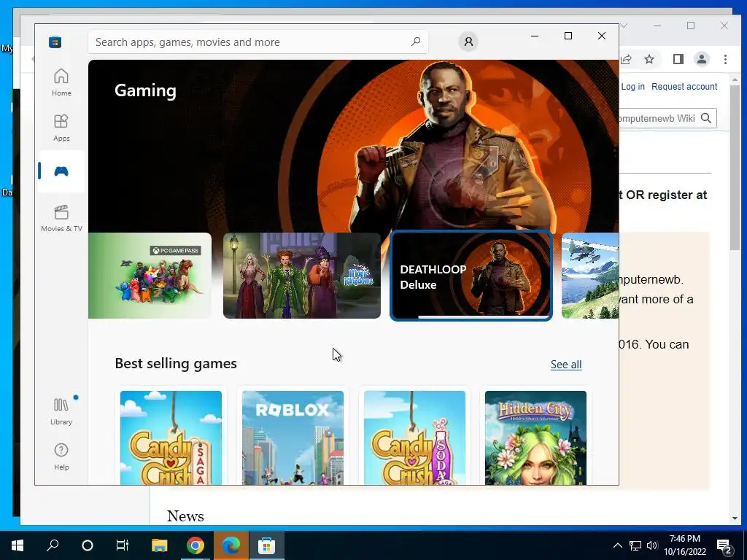Open the Home section in Microsoft Store

[x=61, y=82]
